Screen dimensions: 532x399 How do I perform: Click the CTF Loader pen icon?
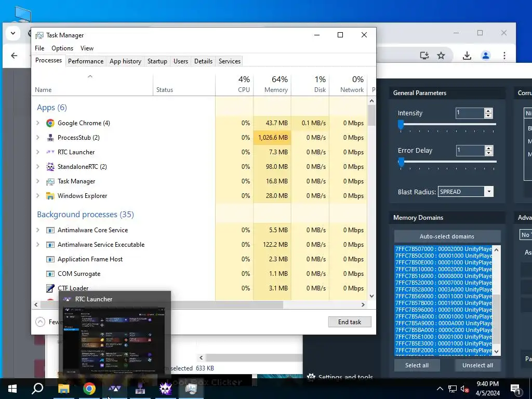tap(50, 288)
